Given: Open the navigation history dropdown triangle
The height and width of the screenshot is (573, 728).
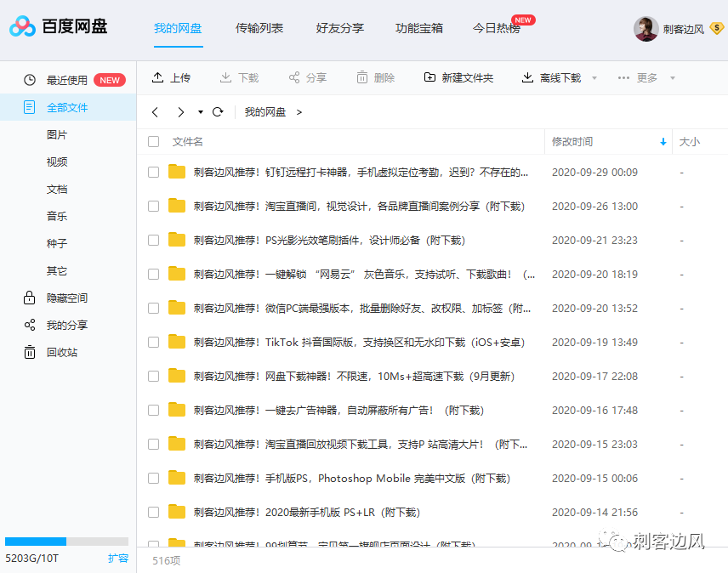Looking at the screenshot, I should 200,112.
